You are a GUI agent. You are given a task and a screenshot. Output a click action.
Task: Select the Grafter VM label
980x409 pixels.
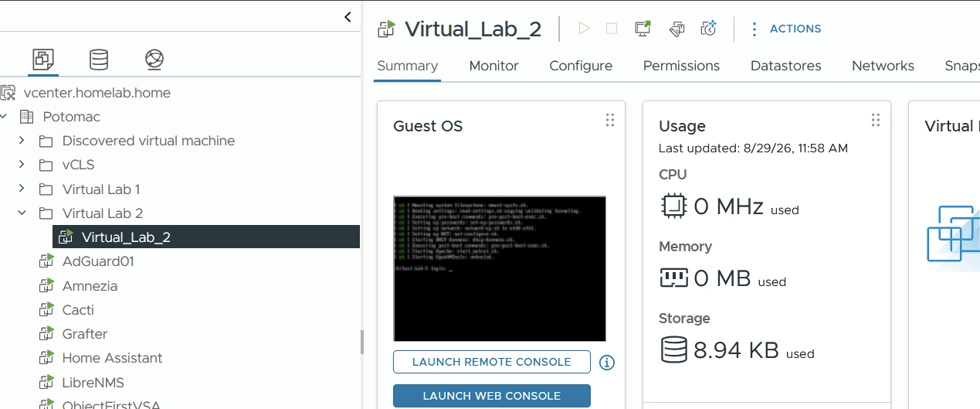(85, 334)
